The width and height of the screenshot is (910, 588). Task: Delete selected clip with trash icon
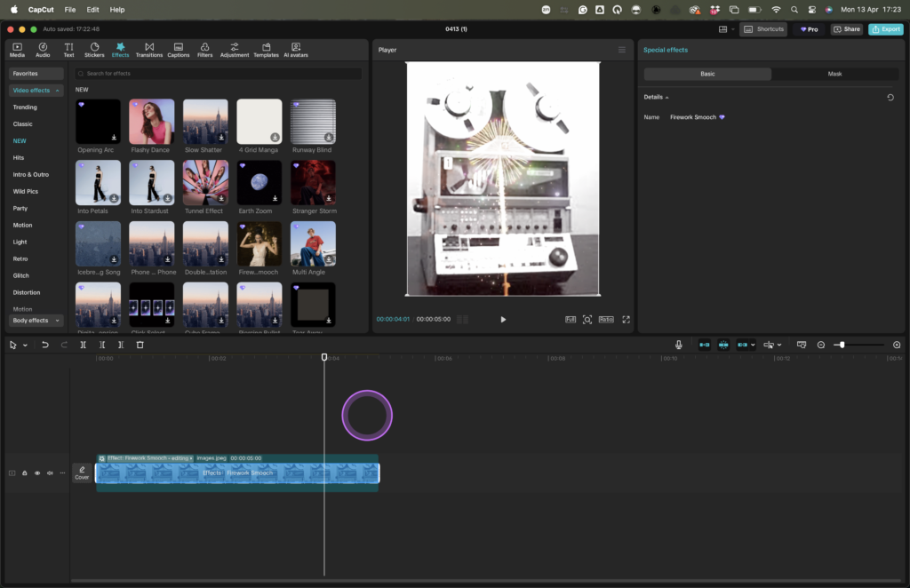[x=140, y=345]
